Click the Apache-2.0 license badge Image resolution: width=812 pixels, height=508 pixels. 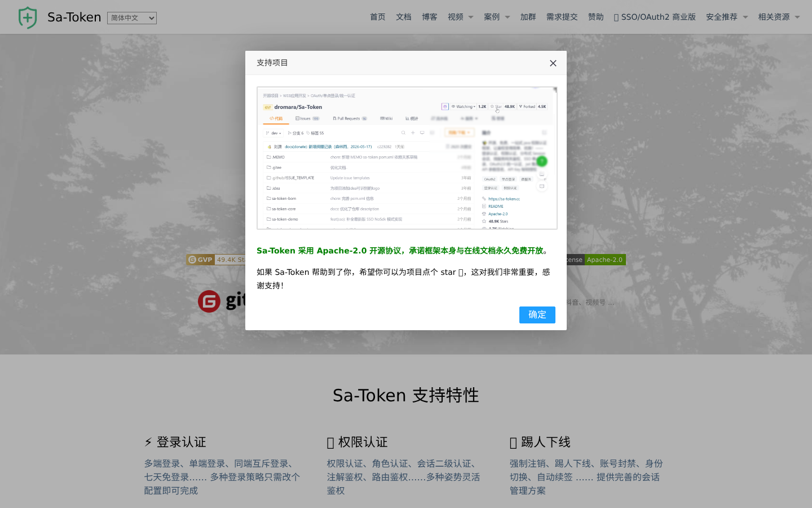(x=596, y=260)
